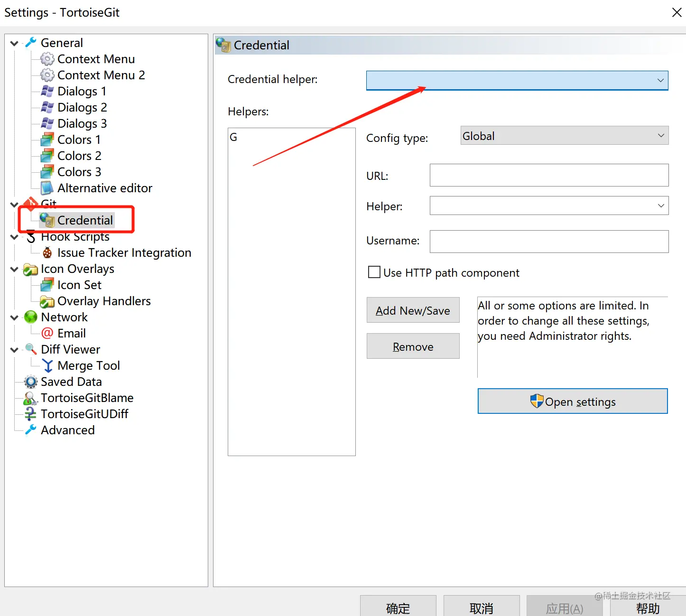Click the Colors 1 icon
This screenshot has width=686, height=616.
pyautogui.click(x=47, y=140)
